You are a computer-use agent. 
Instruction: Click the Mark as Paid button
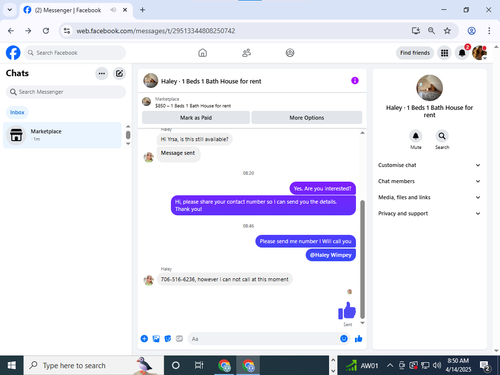196,118
